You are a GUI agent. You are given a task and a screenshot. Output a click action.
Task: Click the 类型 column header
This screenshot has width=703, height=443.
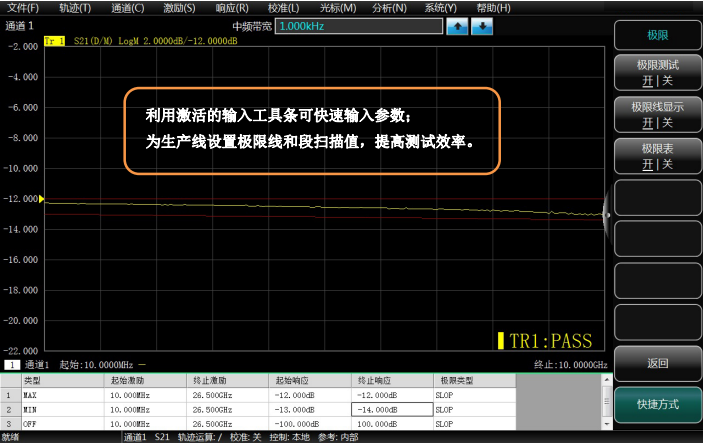(x=63, y=381)
